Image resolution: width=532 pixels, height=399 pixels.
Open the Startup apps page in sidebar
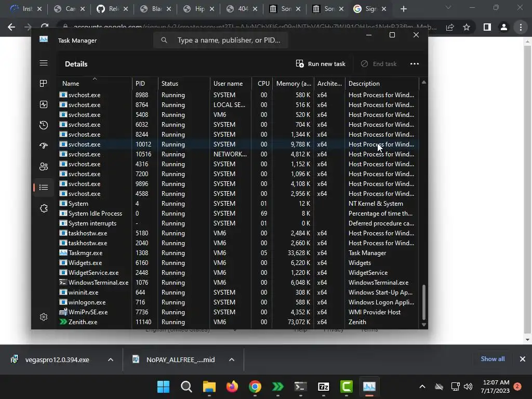(x=44, y=146)
